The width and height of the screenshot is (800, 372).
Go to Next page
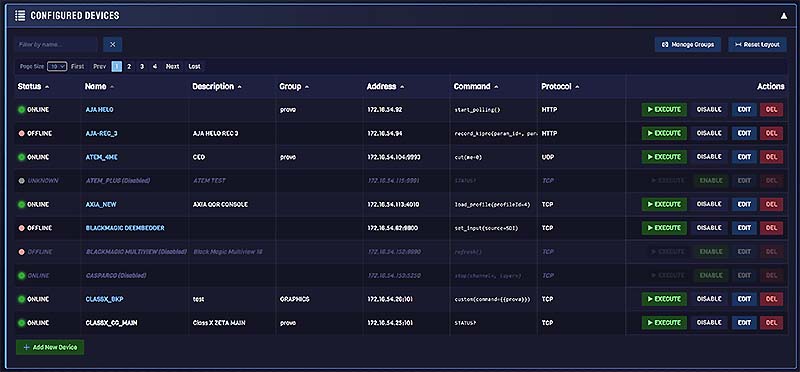point(172,66)
